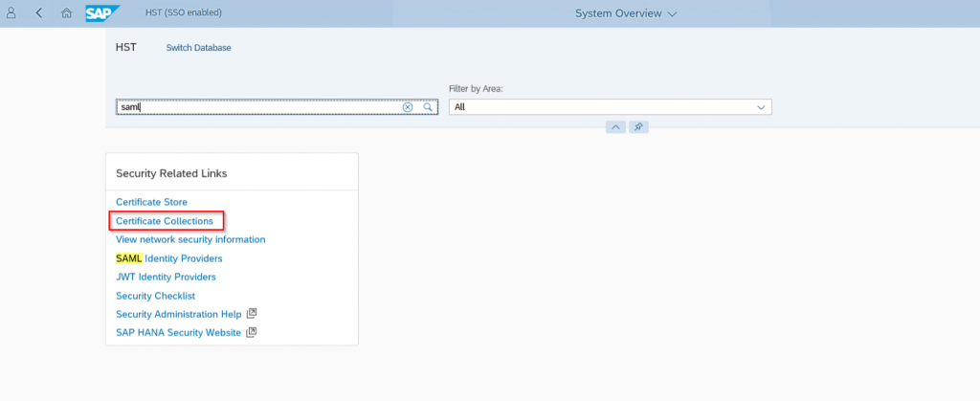This screenshot has height=401, width=980.
Task: Run search with the magnifier icon
Action: point(428,107)
